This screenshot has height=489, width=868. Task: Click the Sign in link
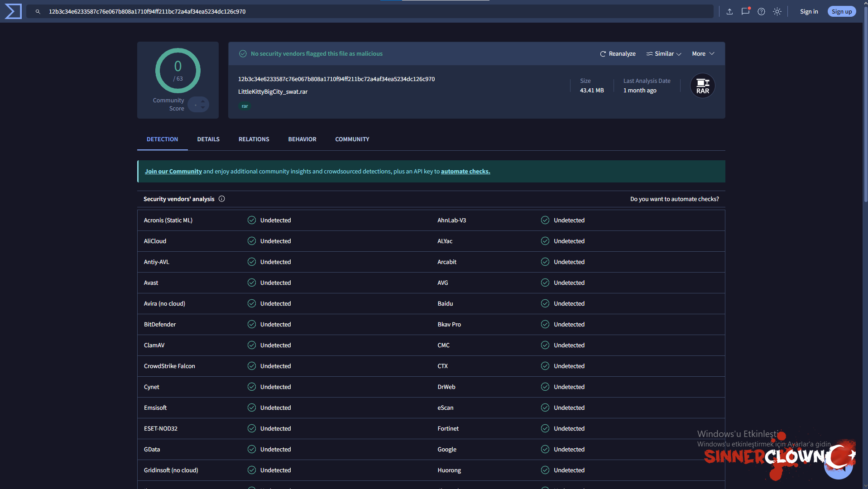point(809,12)
